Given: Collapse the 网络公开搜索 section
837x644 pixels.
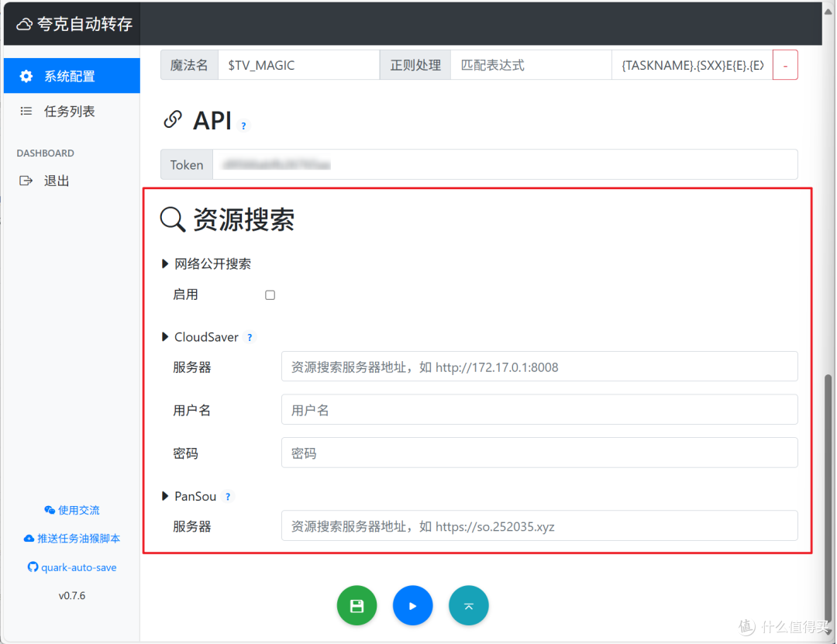Looking at the screenshot, I should 165,263.
